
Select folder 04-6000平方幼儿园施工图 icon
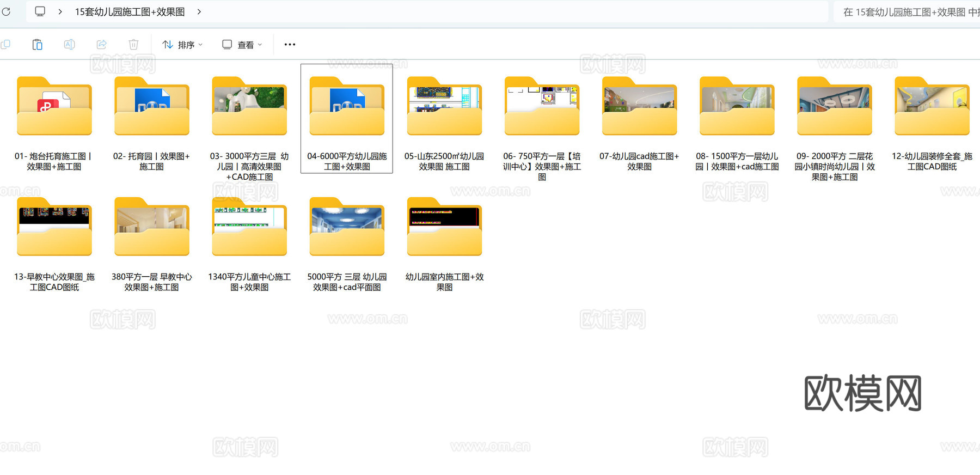pos(347,106)
